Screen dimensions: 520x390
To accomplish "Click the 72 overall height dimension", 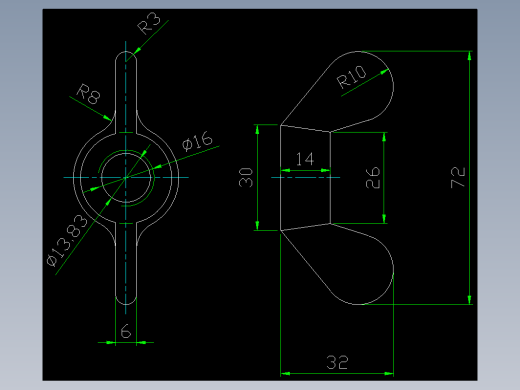I will tap(458, 177).
